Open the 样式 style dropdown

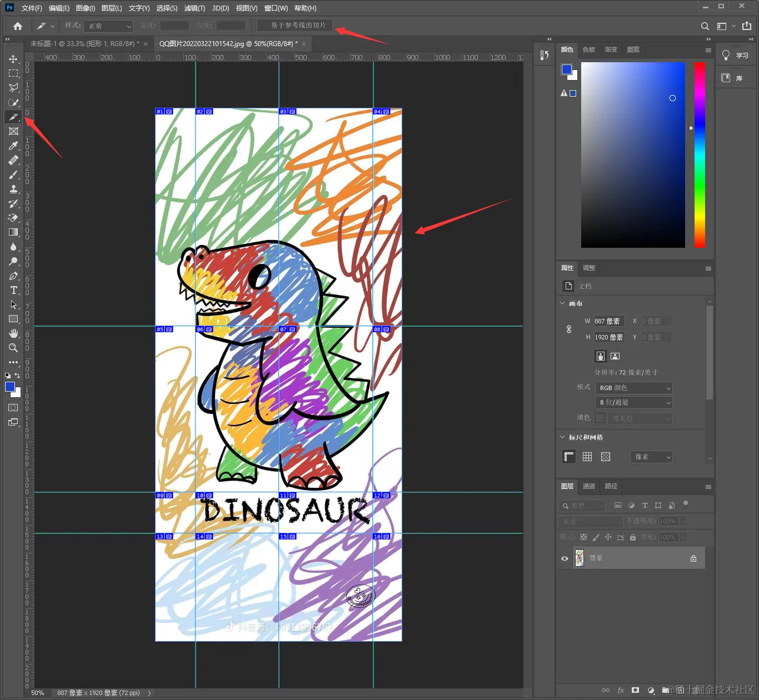pyautogui.click(x=108, y=26)
